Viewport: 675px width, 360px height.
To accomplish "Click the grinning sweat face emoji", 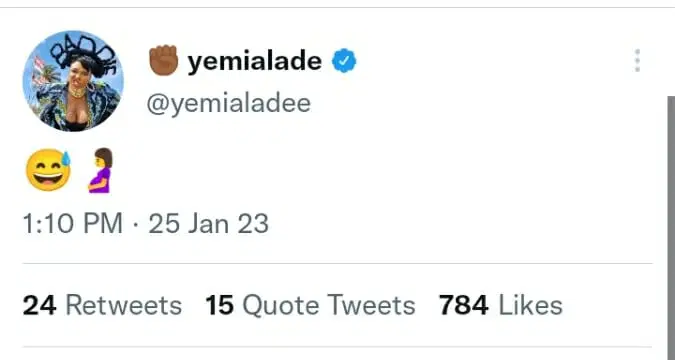I will tap(48, 170).
